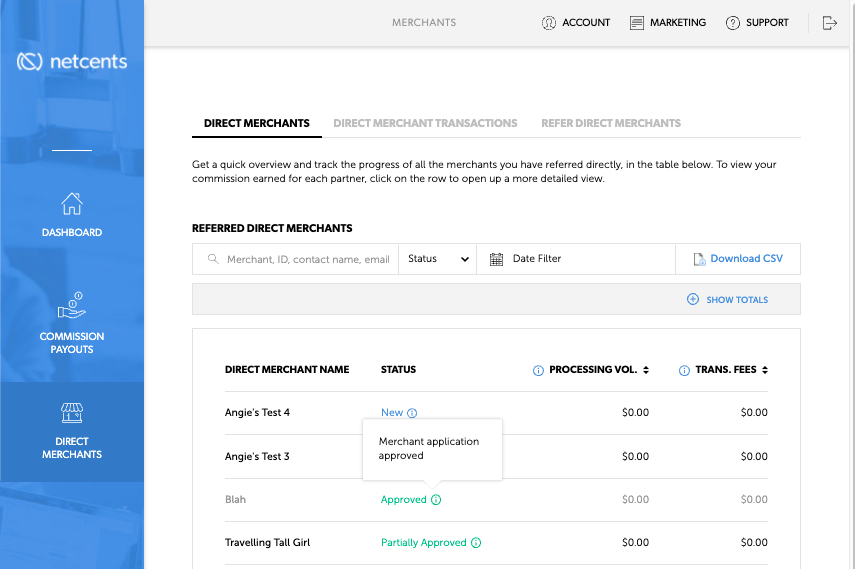Open the Dashboard home icon
Image resolution: width=855 pixels, height=569 pixels.
click(71, 204)
